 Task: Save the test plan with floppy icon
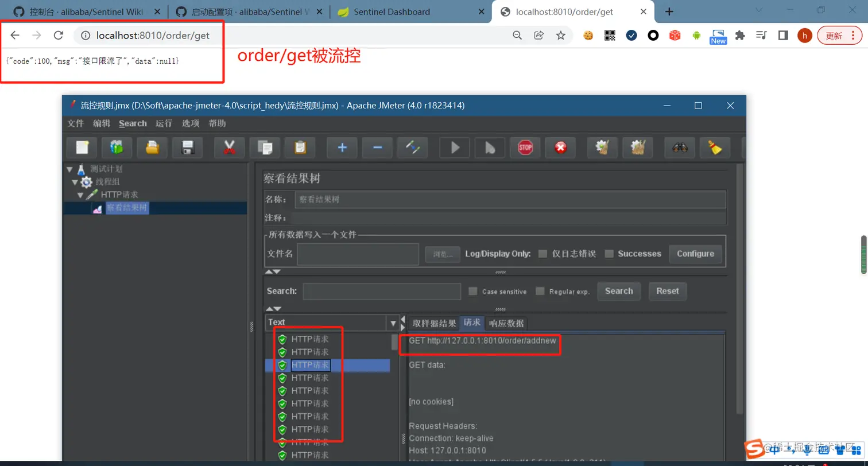click(x=187, y=147)
